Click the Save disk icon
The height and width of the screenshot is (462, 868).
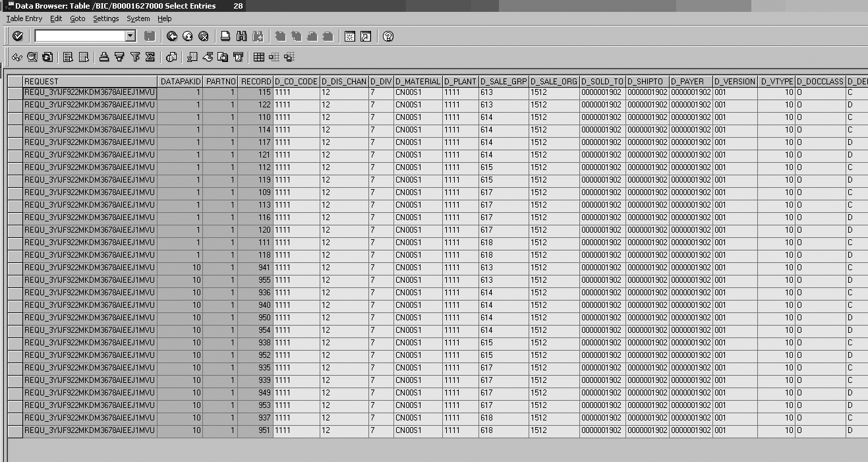[150, 36]
